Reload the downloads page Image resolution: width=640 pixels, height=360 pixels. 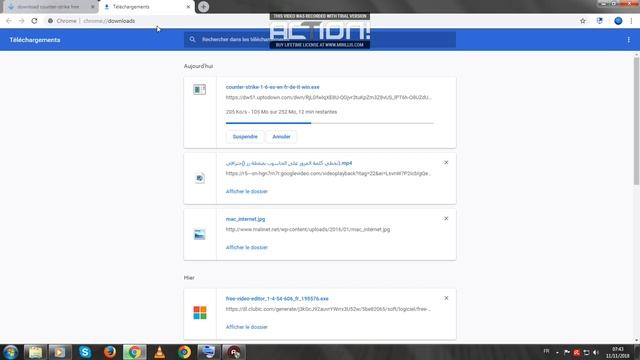coord(34,21)
